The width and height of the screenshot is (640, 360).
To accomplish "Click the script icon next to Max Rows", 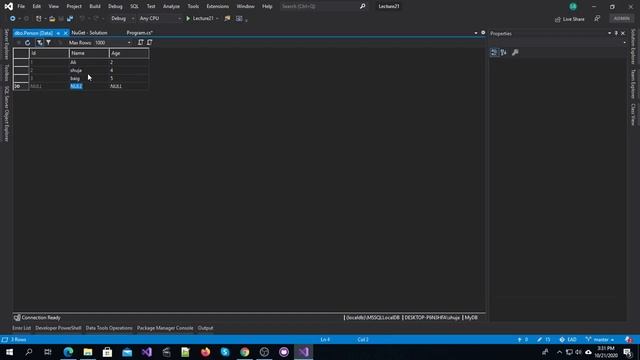I will pyautogui.click(x=140, y=42).
